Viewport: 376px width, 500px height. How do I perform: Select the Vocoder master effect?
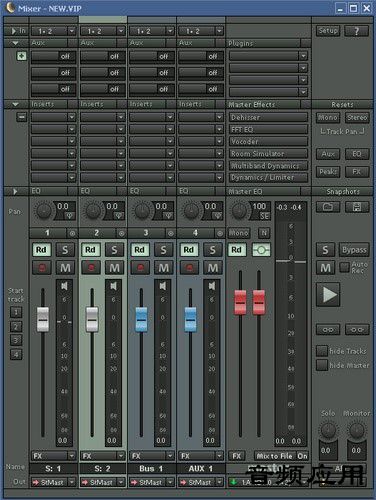[x=268, y=141]
